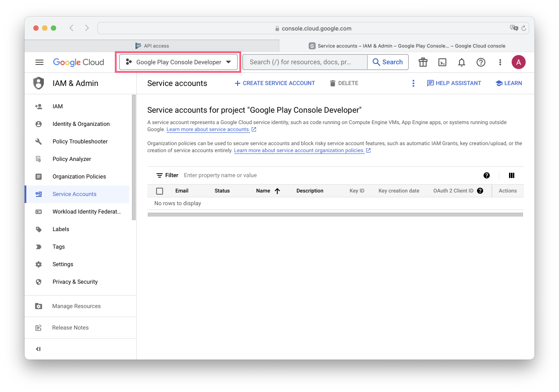Focus the resources search field
This screenshot has height=392, width=559.
305,62
